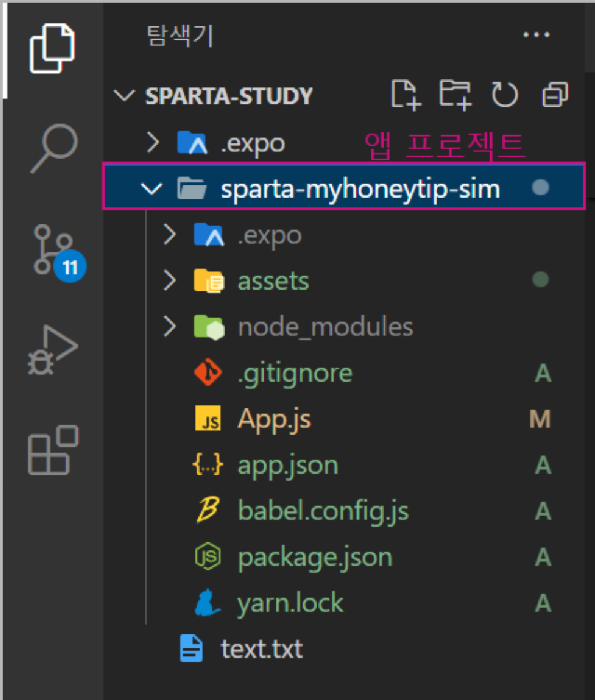Open the Run and Debug view
The image size is (595, 700).
point(52,352)
